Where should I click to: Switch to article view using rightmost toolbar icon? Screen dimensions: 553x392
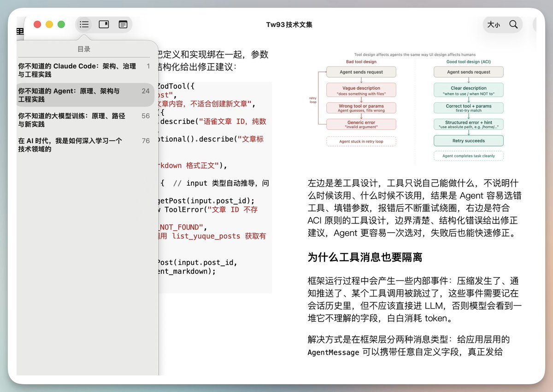coord(123,24)
